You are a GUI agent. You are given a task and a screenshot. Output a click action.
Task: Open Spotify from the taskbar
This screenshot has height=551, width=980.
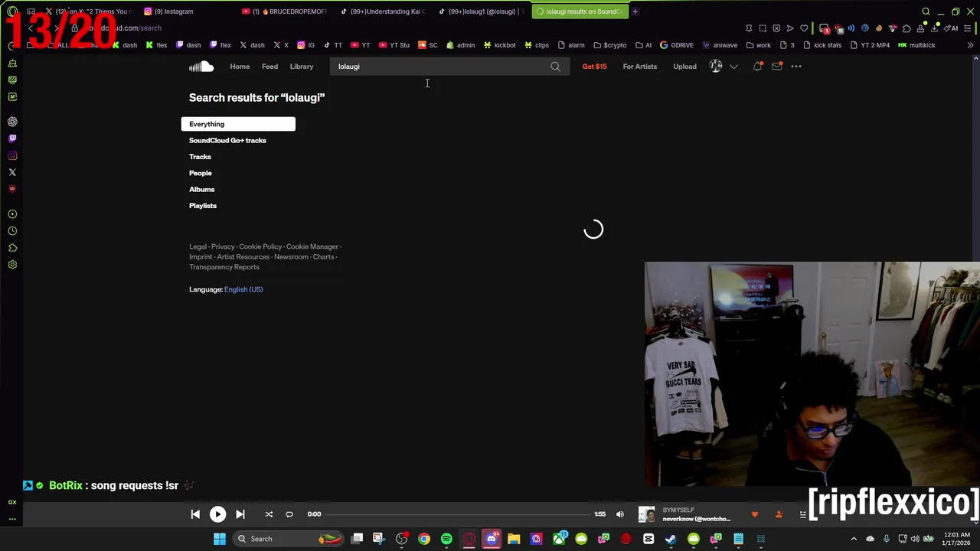click(446, 539)
